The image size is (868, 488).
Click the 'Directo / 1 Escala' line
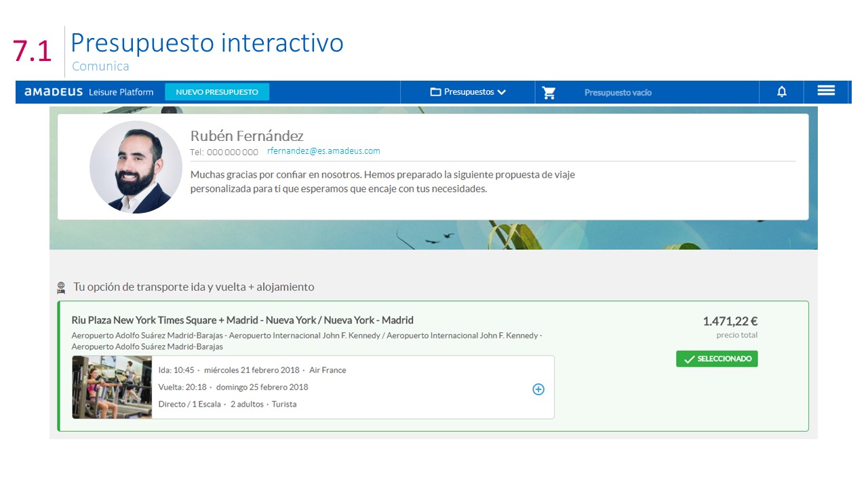click(227, 404)
